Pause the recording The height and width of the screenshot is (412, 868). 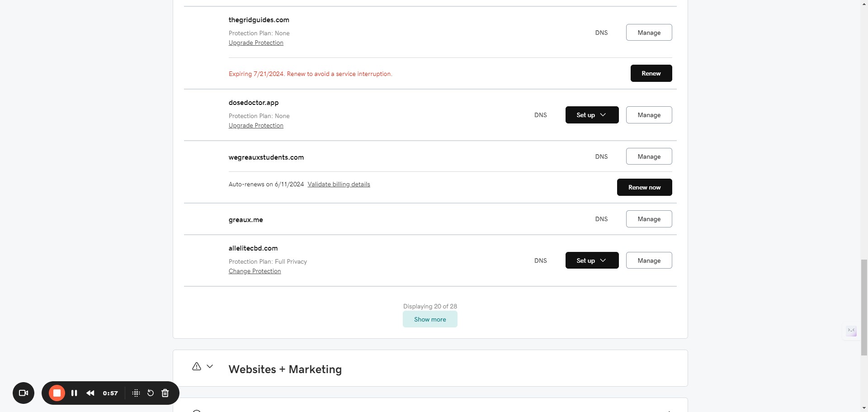point(74,393)
